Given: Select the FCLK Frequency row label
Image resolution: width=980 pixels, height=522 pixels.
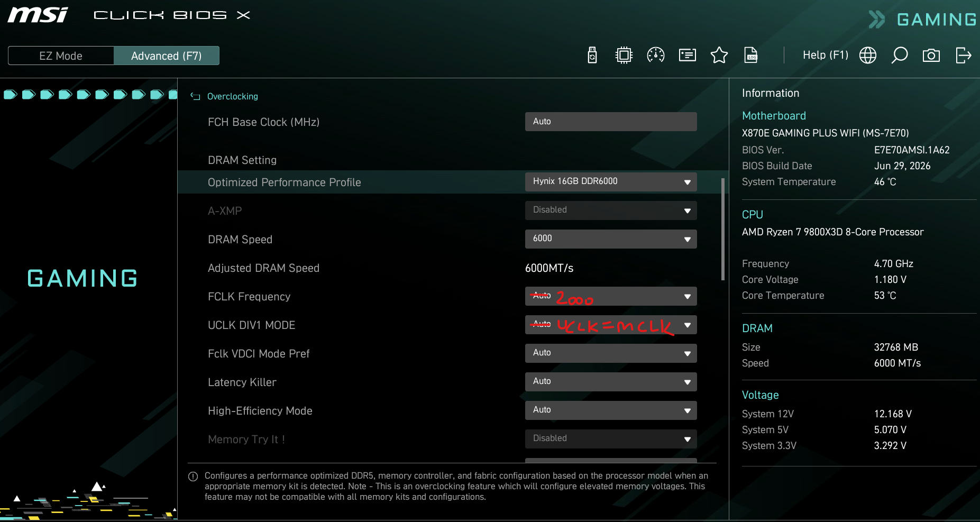Looking at the screenshot, I should point(249,297).
